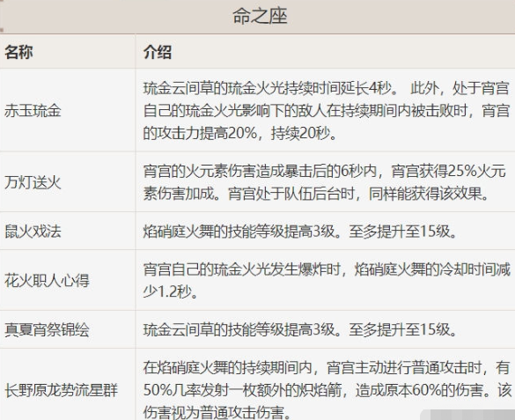Screen dimensions: 515x420
Task: Select the 万灯送火 description about 火元素伤害加成
Action: (x=325, y=182)
